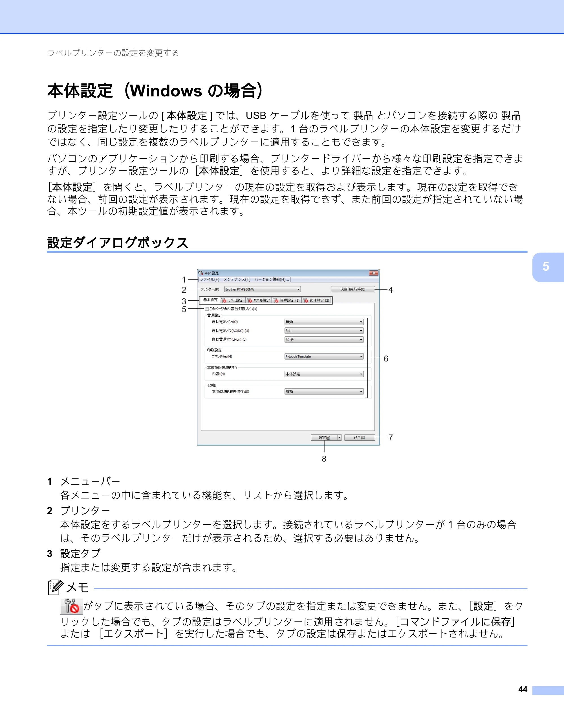
Task: Open 本体の印刷履歴保存 dropdown showing 有効
Action: coord(324,392)
